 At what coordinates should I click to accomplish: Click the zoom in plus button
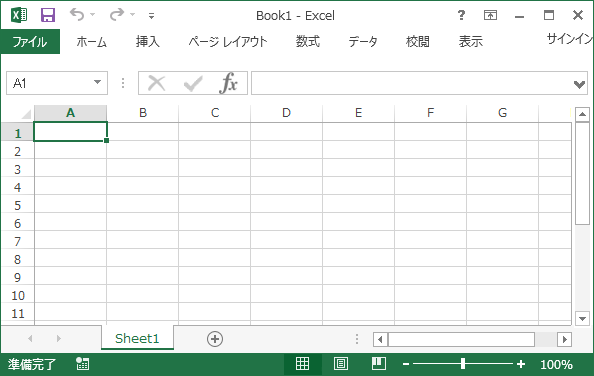[521, 364]
